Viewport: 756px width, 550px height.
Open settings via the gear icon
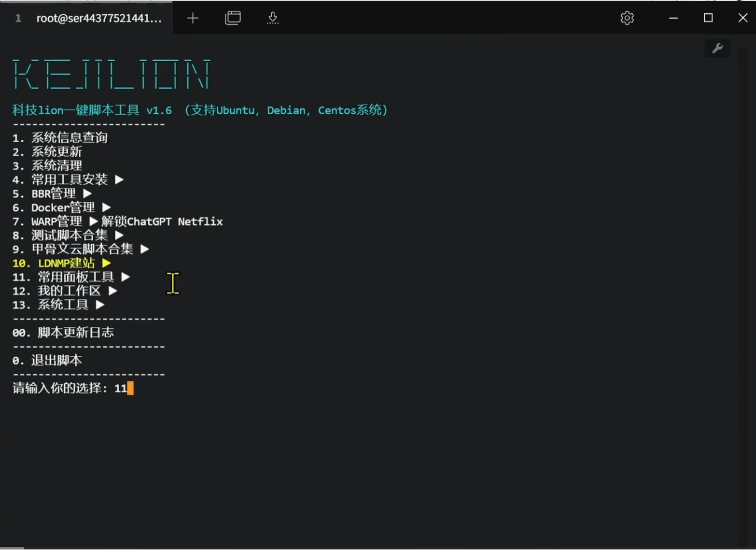(x=627, y=18)
